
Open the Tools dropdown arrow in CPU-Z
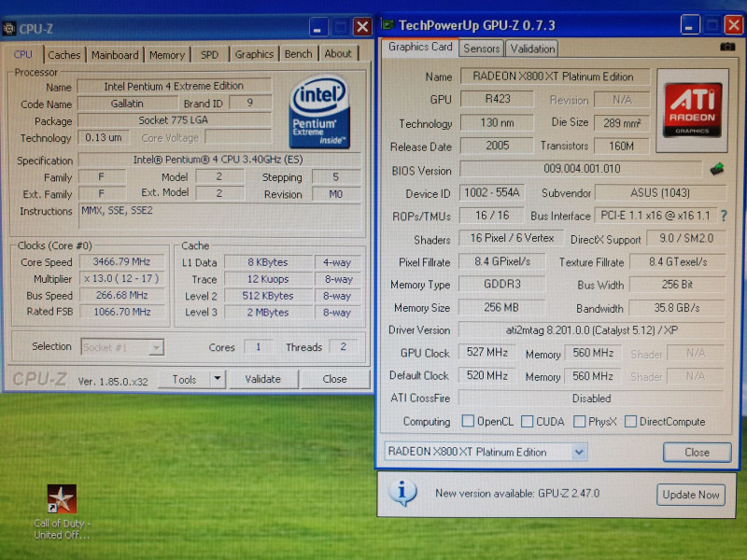pos(218,379)
